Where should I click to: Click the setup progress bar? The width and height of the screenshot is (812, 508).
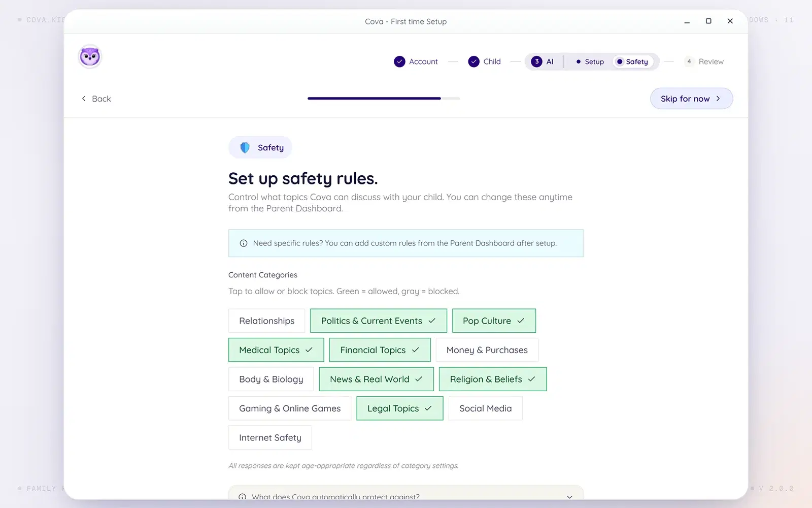(384, 99)
